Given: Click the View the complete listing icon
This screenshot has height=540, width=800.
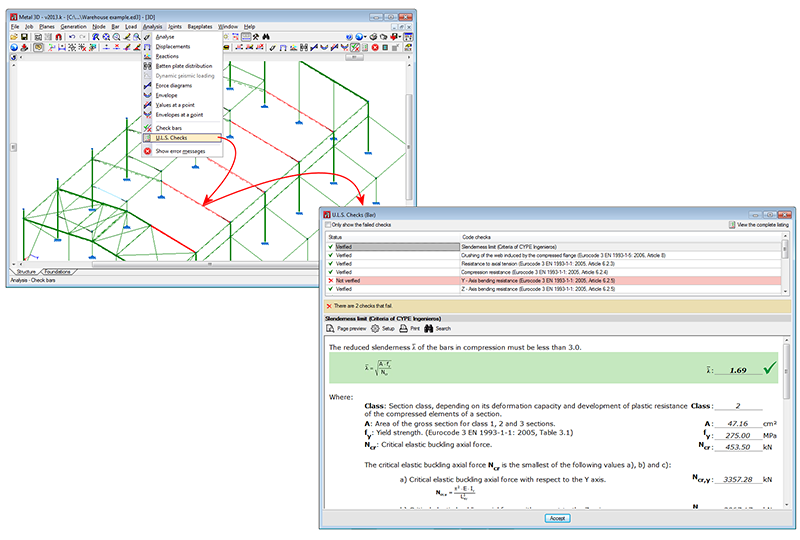Looking at the screenshot, I should coord(732,225).
